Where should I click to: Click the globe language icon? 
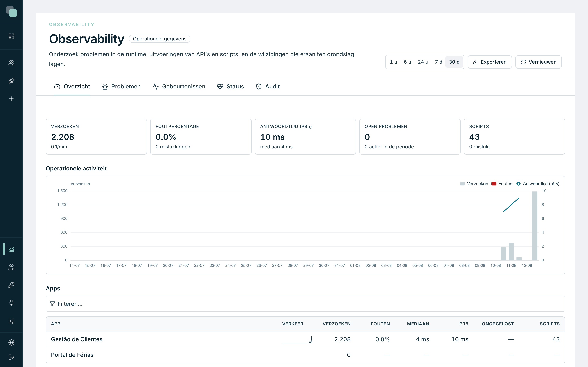pos(11,343)
